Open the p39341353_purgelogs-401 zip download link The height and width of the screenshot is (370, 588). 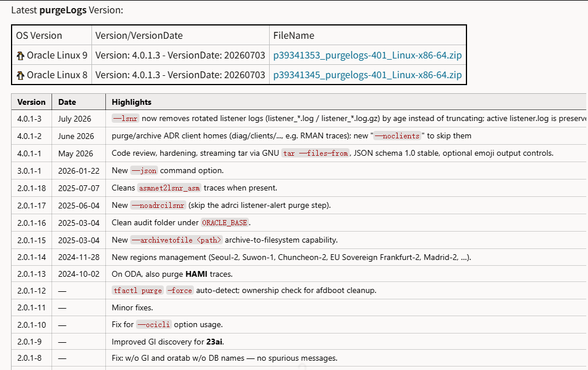(x=367, y=55)
